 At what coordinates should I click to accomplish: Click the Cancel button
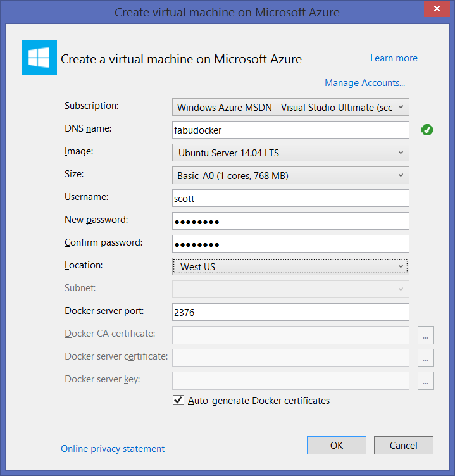click(403, 446)
